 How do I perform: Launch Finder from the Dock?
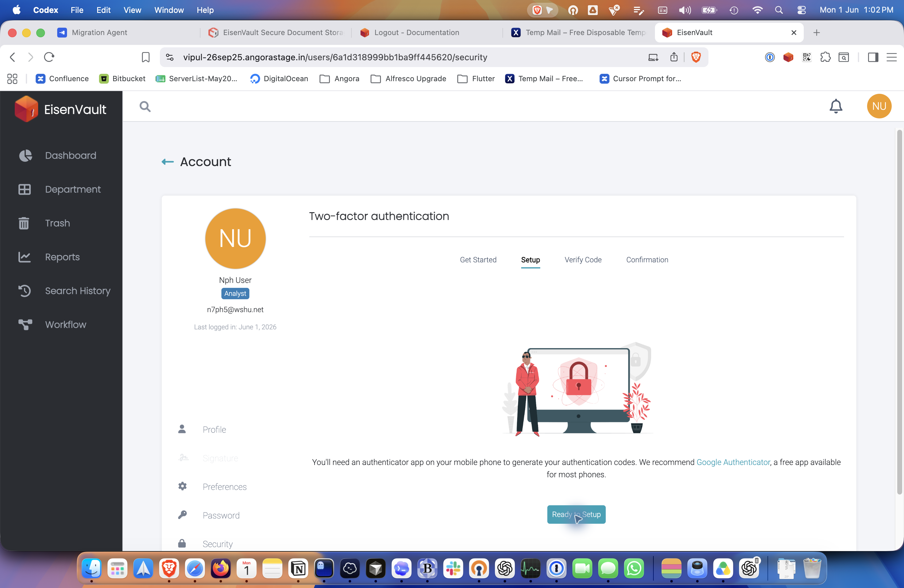click(92, 569)
